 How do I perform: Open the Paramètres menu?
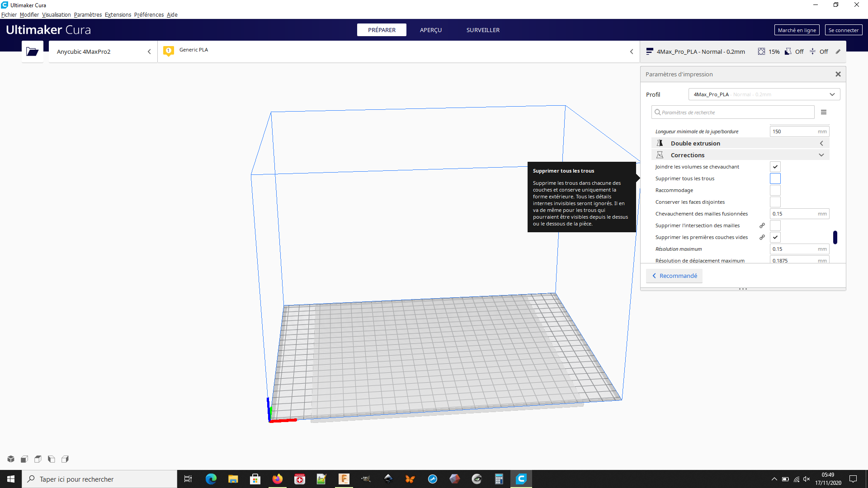88,15
